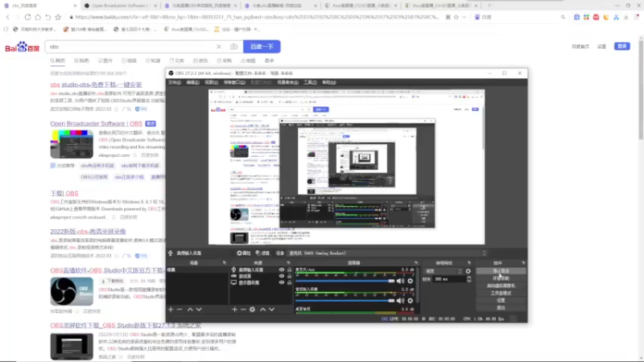This screenshot has height=362, width=644.
Task: Click the red extension icon in browser toolbar
Action: [596, 17]
